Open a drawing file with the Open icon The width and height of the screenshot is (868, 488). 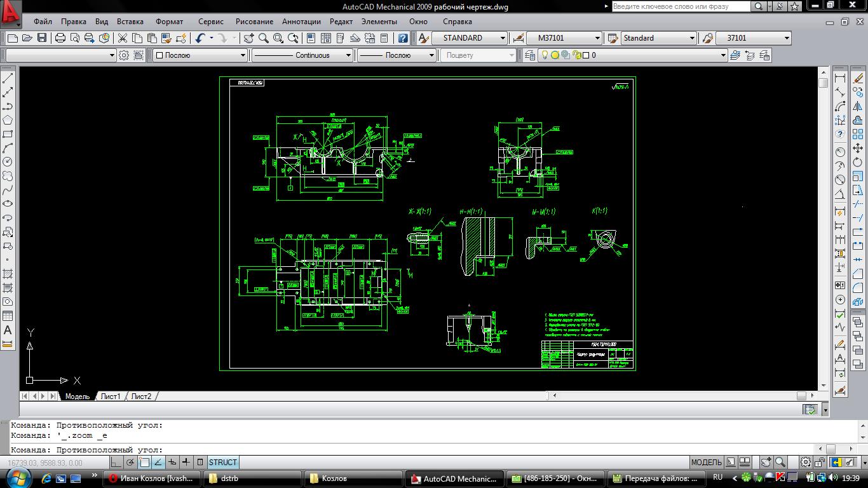click(x=27, y=38)
